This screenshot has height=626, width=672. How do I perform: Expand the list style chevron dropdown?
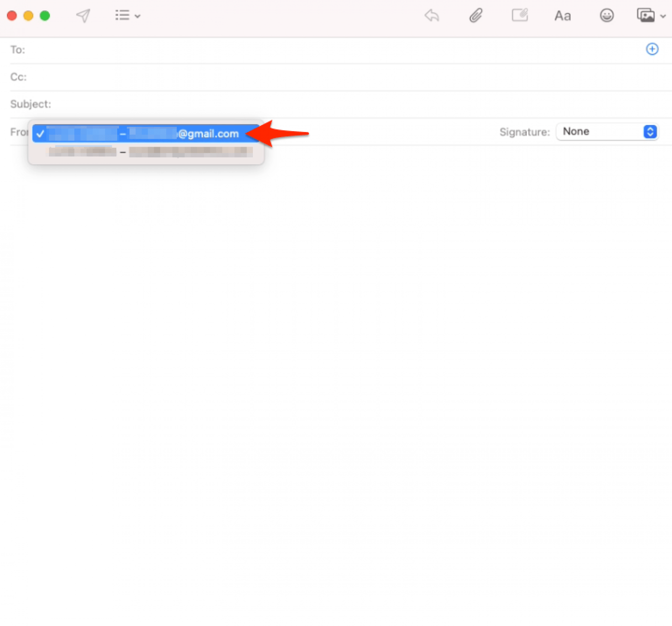tap(138, 16)
